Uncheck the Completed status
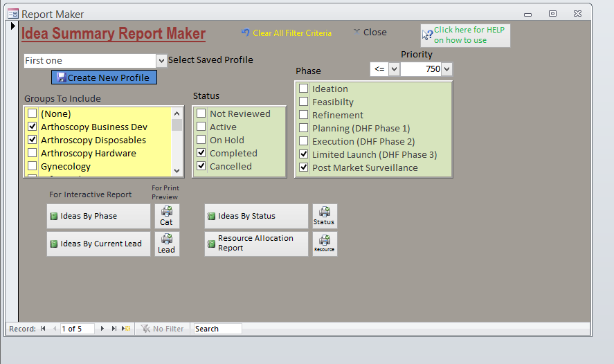This screenshot has width=614, height=364. [x=201, y=153]
